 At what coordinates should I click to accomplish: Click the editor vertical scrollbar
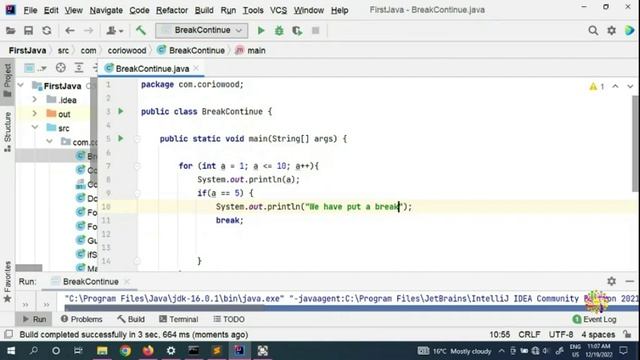(x=636, y=143)
